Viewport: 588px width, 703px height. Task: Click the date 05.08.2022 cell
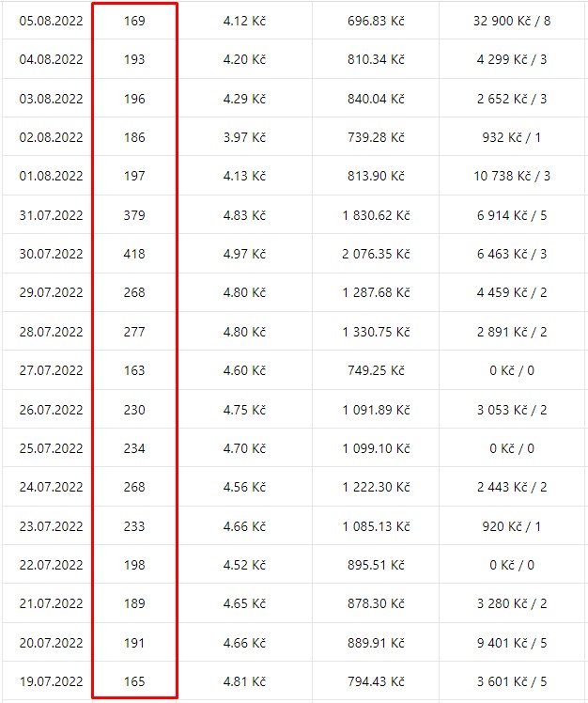[x=51, y=21]
